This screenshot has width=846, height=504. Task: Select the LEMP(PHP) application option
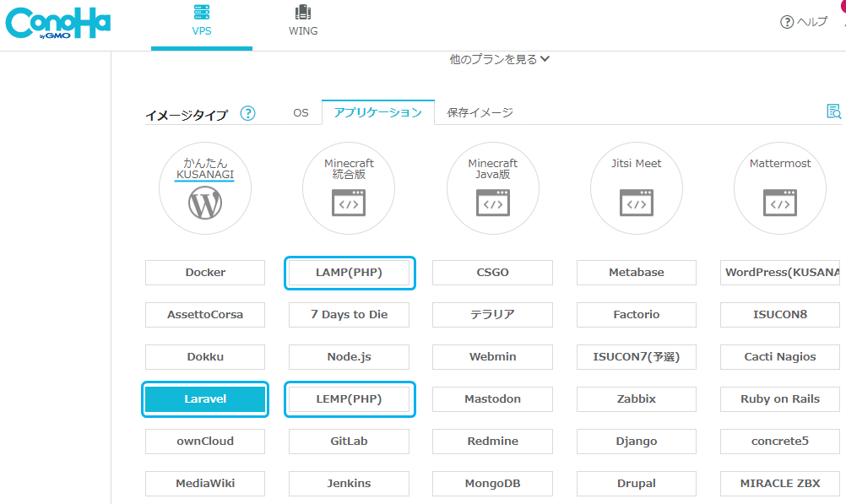click(x=349, y=399)
